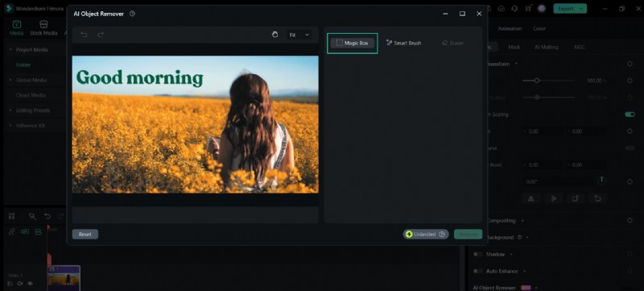Open the Stock Media tab
644x291 pixels.
(43, 28)
